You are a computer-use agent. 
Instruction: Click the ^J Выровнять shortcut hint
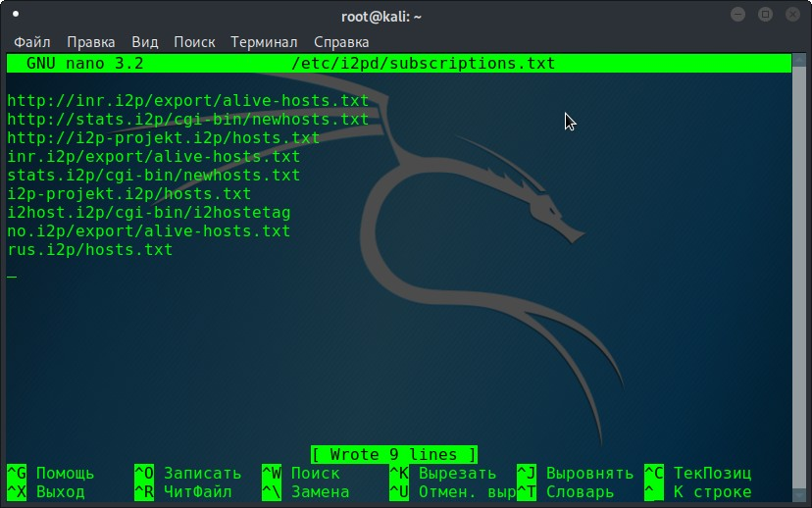coord(575,474)
